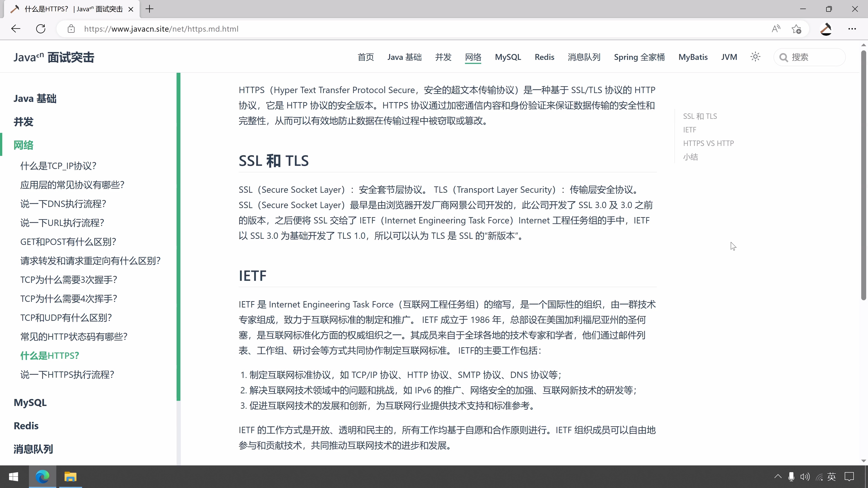Open the Settings and more menu

tap(852, 29)
